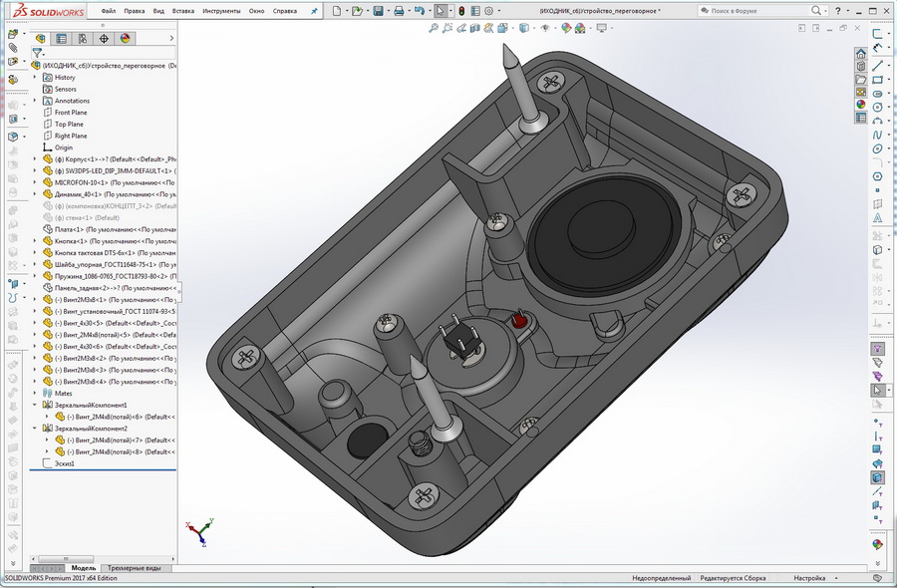The image size is (897, 588).
Task: Click the Display Style icon
Action: pyautogui.click(x=522, y=28)
